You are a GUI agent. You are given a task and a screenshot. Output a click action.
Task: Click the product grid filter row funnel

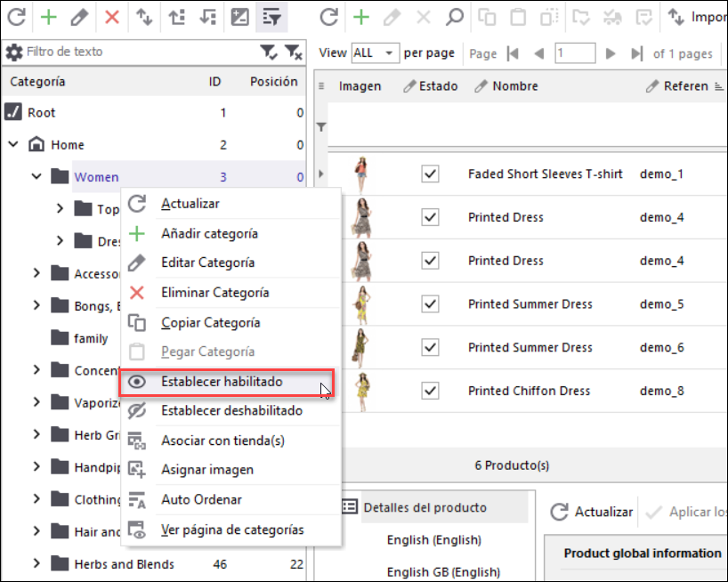(x=320, y=126)
